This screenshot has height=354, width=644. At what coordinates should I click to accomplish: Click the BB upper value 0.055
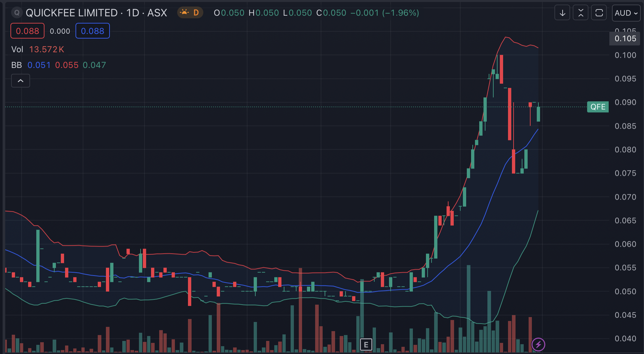click(x=67, y=65)
